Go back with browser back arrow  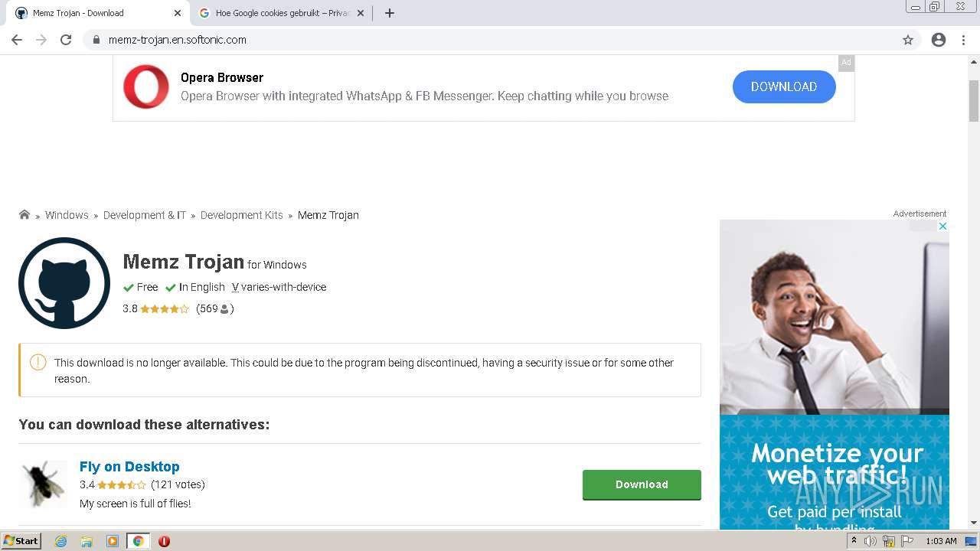click(17, 40)
